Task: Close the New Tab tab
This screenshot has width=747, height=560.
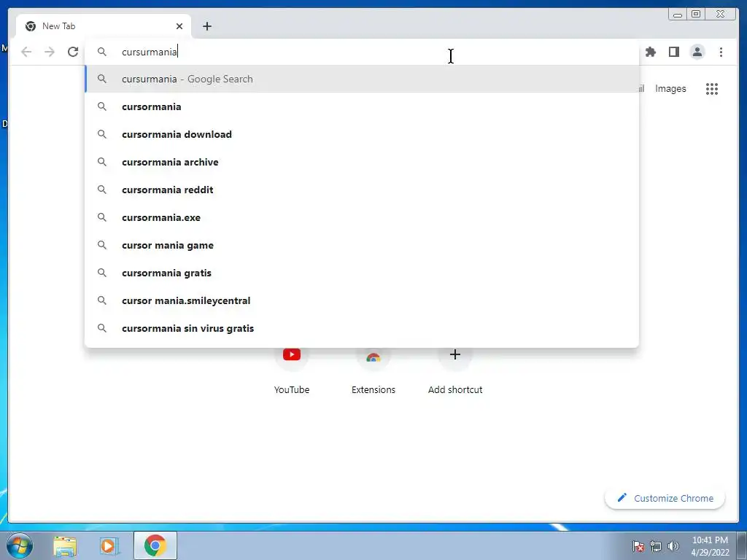Action: coord(179,26)
